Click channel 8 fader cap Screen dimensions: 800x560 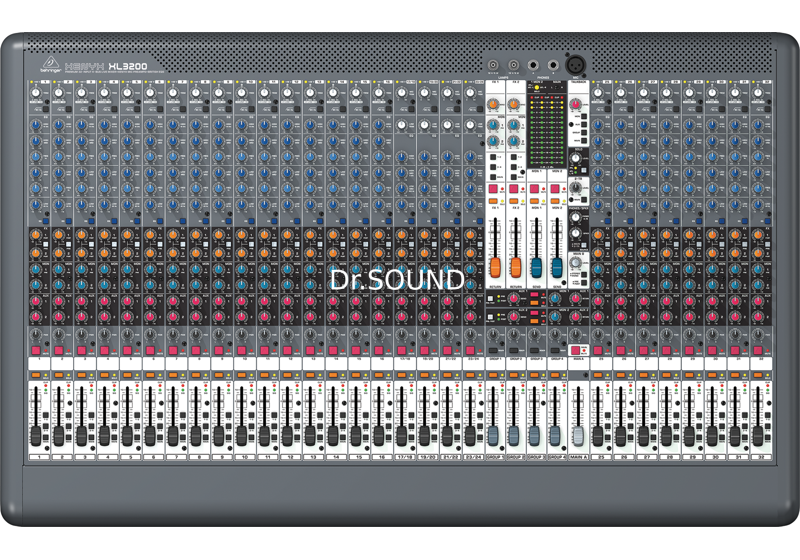tap(196, 436)
